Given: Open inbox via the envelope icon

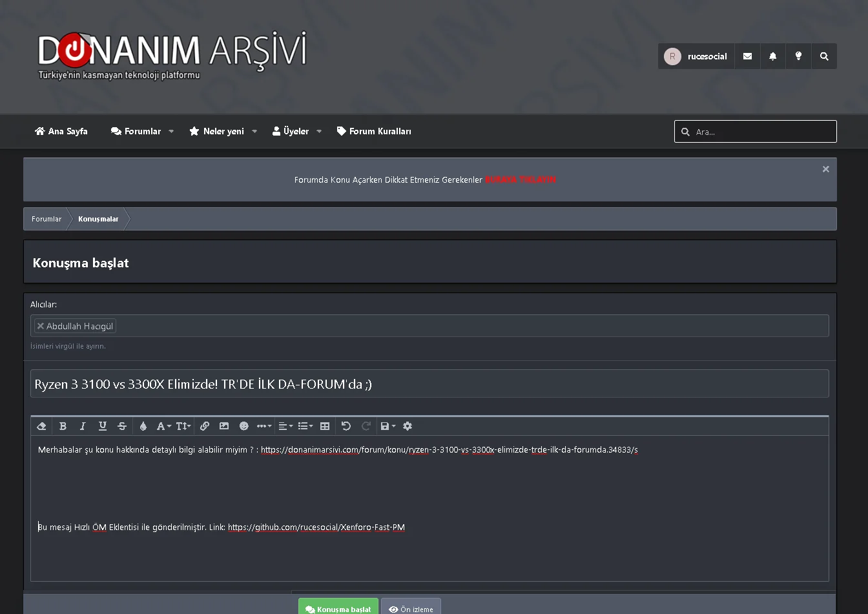Looking at the screenshot, I should pos(747,56).
